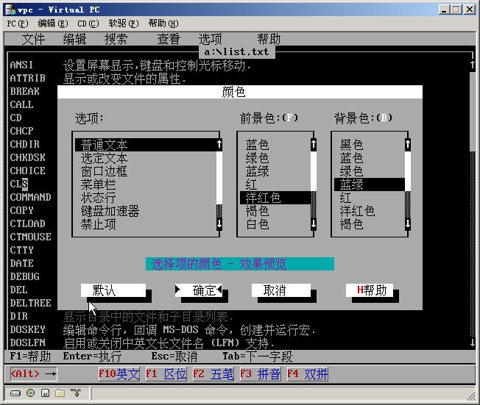Image resolution: width=480 pixels, height=405 pixels.
Task: Open the Virtual PC CD(C) menu
Action: (x=88, y=24)
